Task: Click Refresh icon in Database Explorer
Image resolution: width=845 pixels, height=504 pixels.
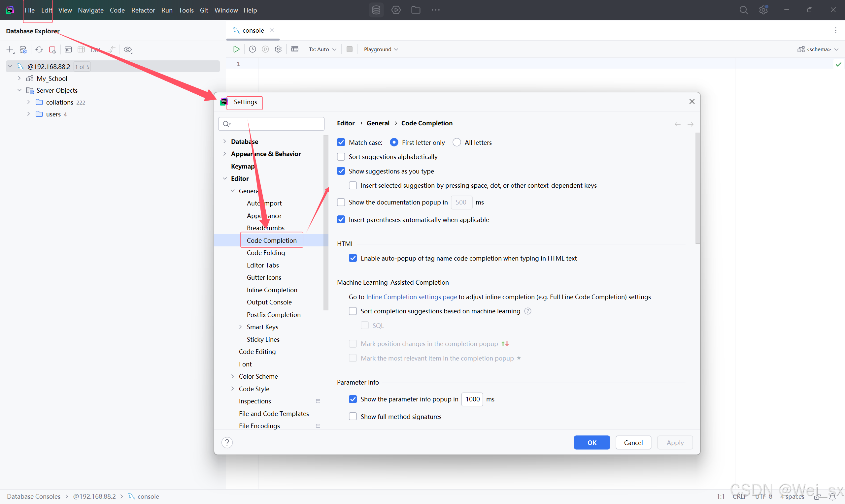Action: [x=39, y=49]
